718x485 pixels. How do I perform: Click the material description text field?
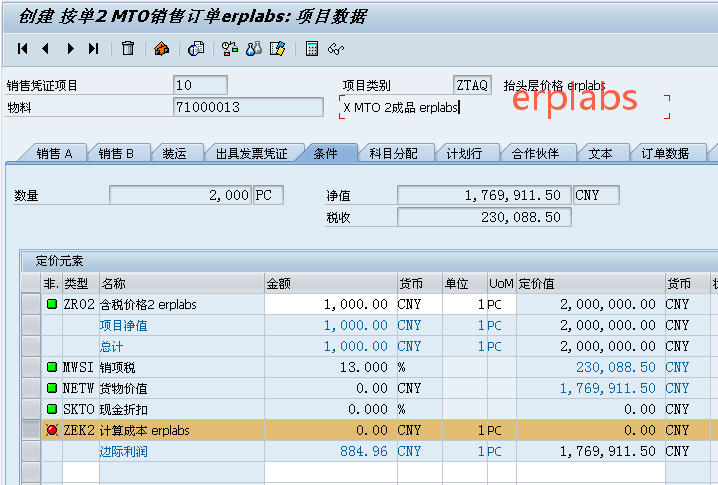coord(504,107)
